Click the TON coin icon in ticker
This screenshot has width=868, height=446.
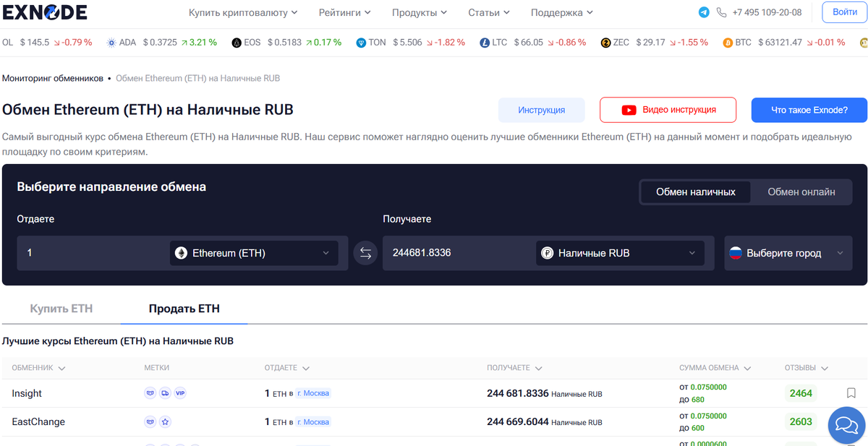[361, 43]
